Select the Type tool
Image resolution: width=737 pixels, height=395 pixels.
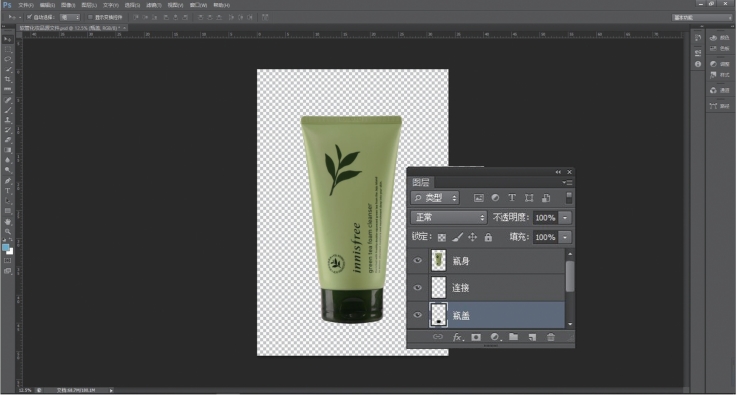tap(8, 190)
